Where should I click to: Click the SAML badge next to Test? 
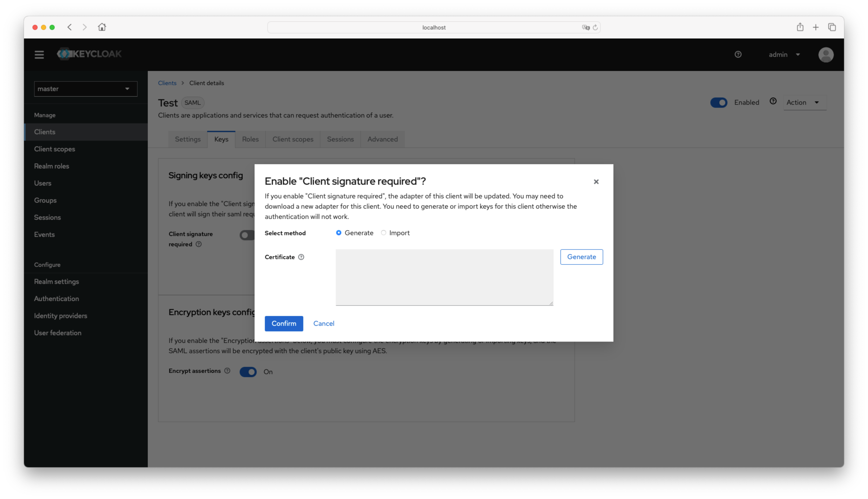tap(192, 103)
